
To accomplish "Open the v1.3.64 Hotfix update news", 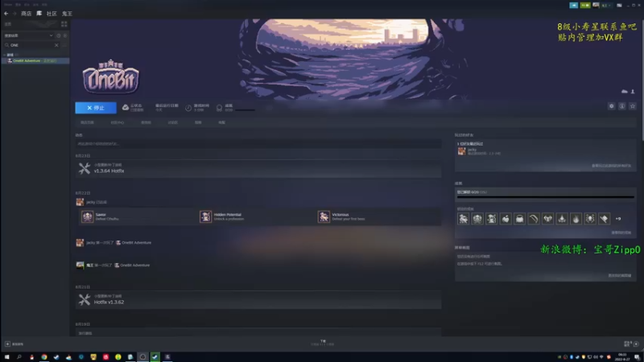I will (x=258, y=168).
